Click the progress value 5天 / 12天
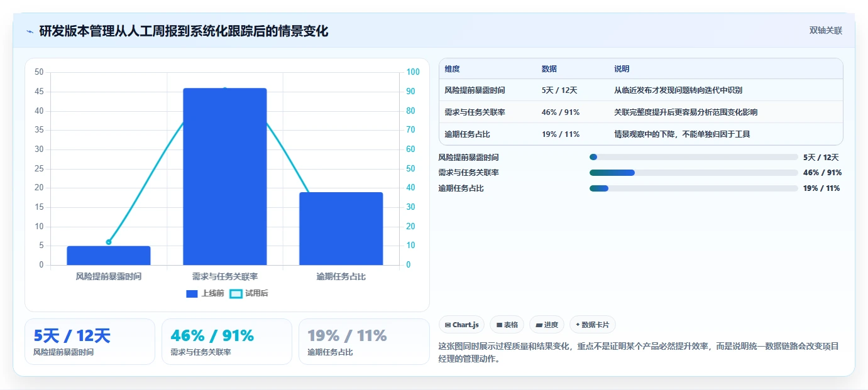868x390 pixels. pyautogui.click(x=821, y=158)
